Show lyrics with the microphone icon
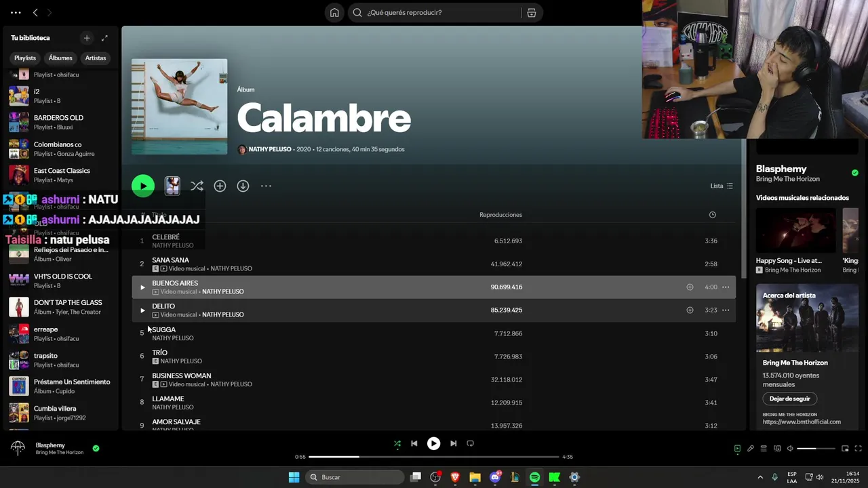Image resolution: width=868 pixels, height=488 pixels. coord(751,449)
